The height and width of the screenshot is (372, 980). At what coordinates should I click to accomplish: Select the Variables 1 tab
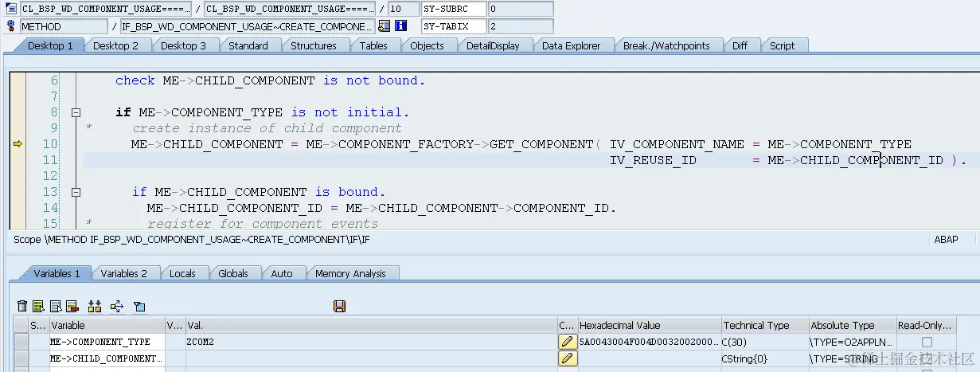(x=57, y=273)
